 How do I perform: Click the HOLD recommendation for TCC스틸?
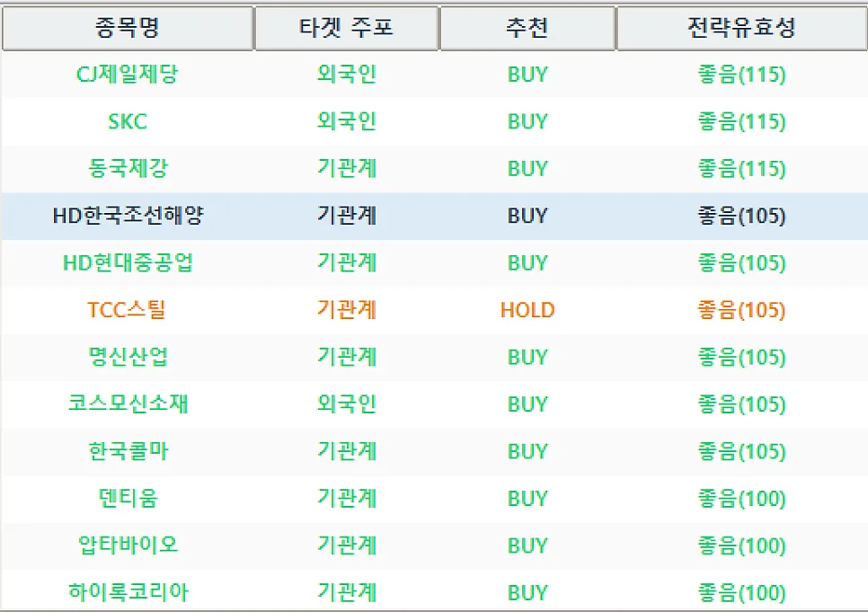pos(527,310)
